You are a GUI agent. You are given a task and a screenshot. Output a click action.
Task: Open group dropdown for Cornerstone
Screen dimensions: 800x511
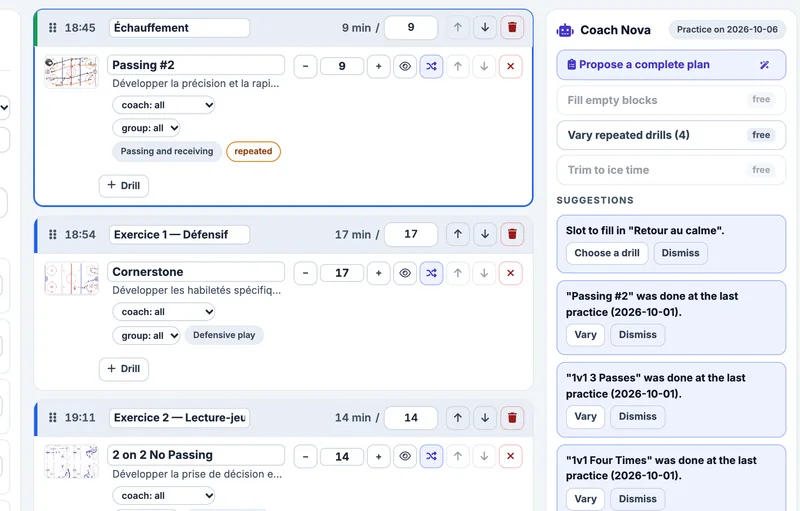[146, 336]
